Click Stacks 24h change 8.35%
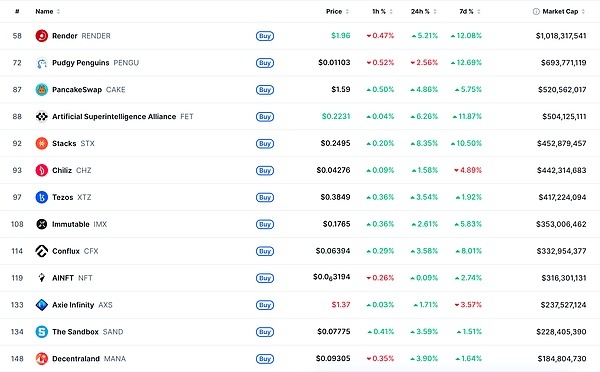The image size is (600, 372). click(x=424, y=143)
